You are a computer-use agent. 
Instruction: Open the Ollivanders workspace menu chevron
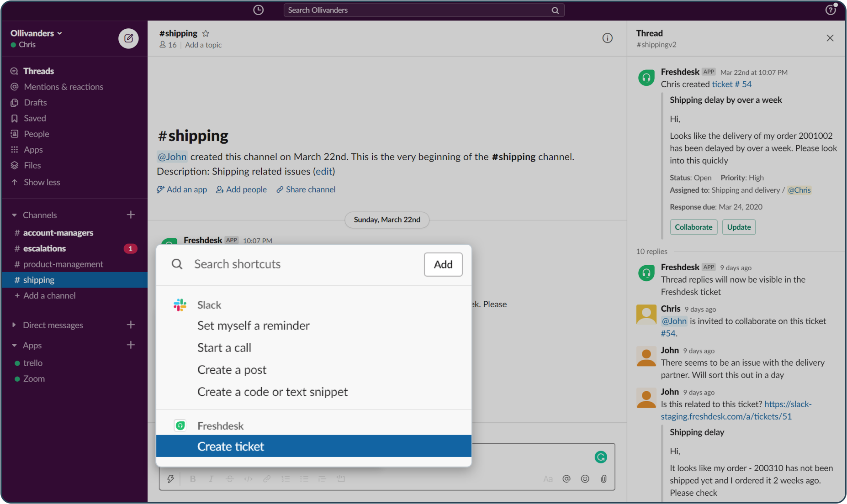click(x=60, y=33)
